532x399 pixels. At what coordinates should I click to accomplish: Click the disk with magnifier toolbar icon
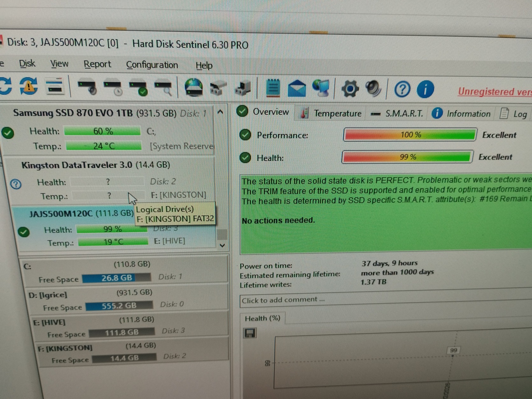tap(164, 89)
